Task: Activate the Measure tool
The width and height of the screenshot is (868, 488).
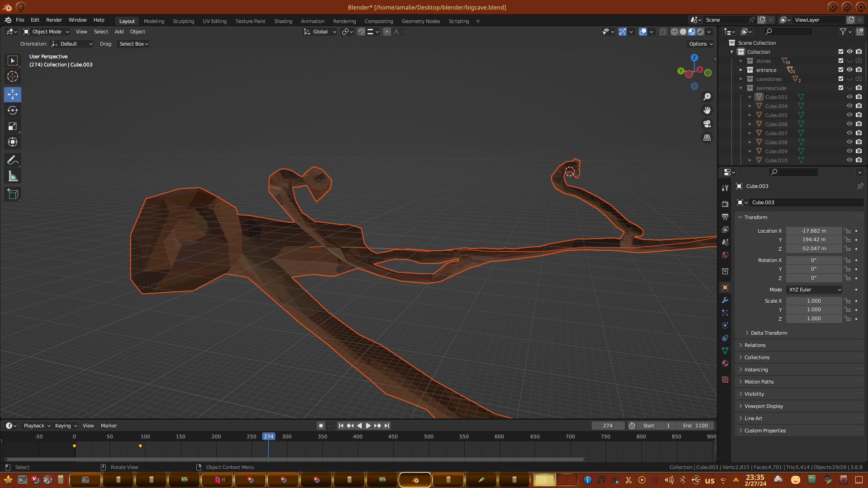Action: click(13, 177)
